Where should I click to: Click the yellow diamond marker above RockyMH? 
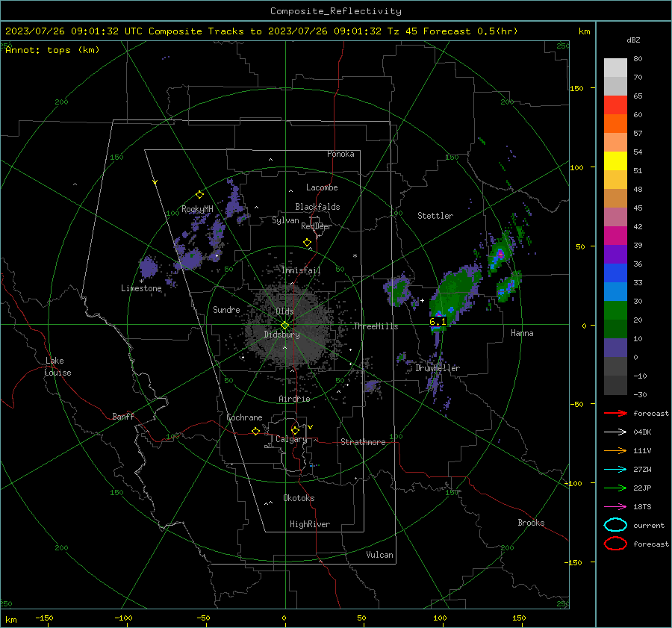(199, 195)
